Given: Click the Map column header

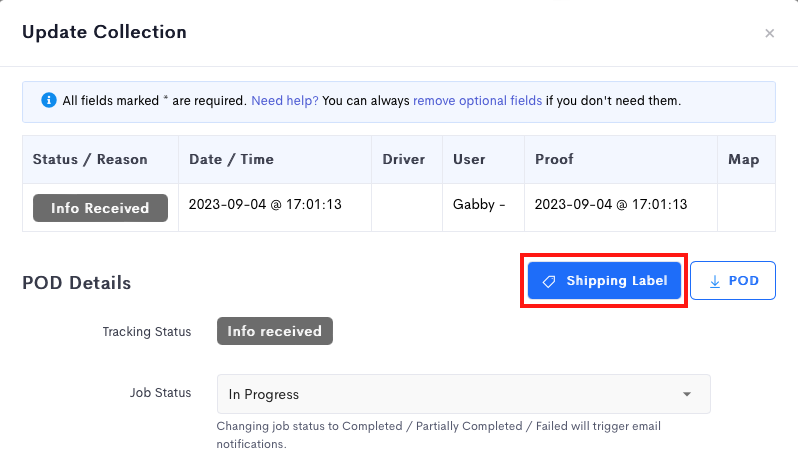Looking at the screenshot, I should point(744,159).
